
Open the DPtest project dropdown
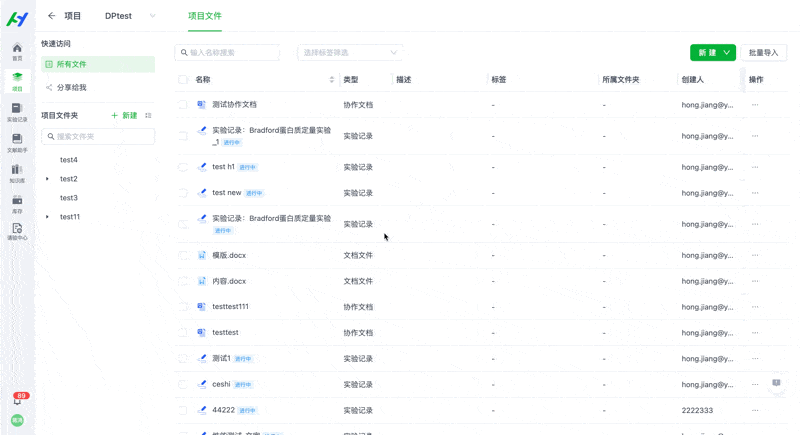click(x=130, y=16)
